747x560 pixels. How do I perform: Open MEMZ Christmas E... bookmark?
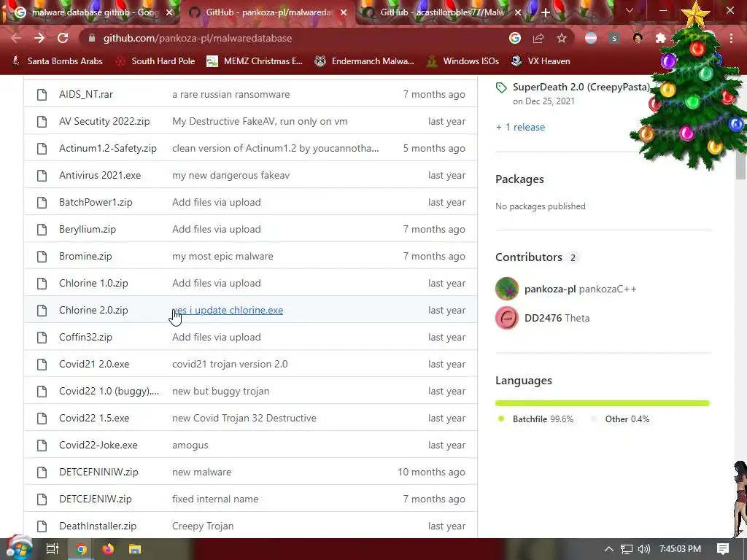pos(255,61)
